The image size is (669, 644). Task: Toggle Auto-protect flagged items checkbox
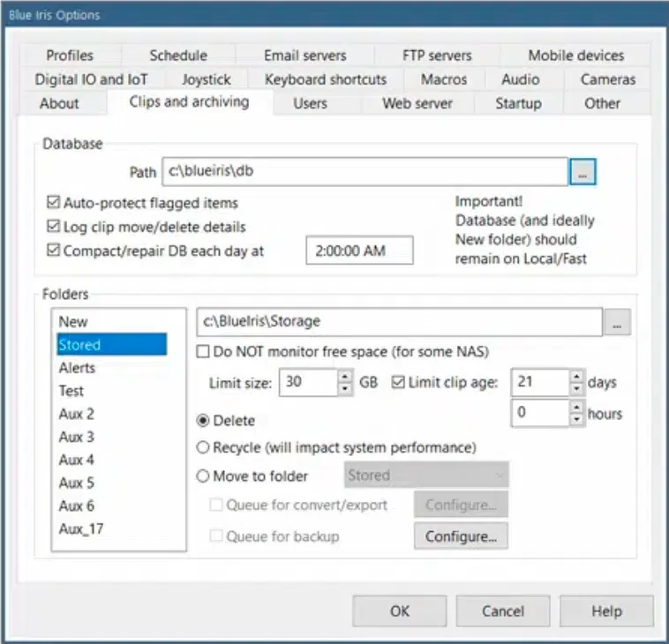click(x=52, y=204)
